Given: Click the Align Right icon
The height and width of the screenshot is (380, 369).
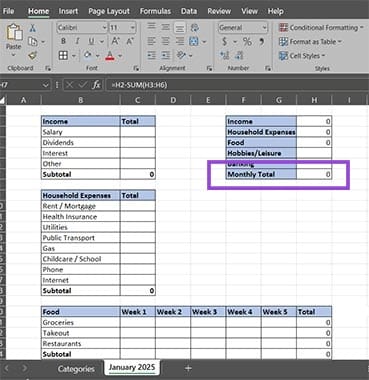Looking at the screenshot, I should 180,41.
